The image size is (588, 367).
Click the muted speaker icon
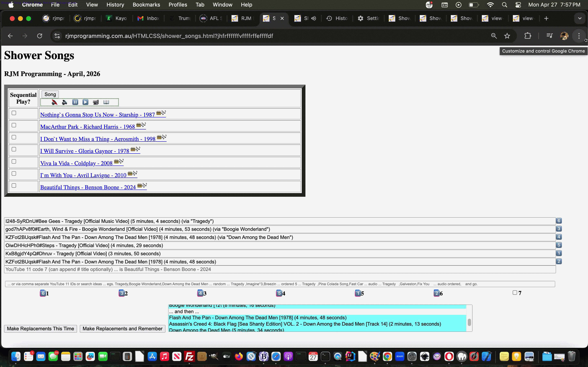tap(54, 102)
